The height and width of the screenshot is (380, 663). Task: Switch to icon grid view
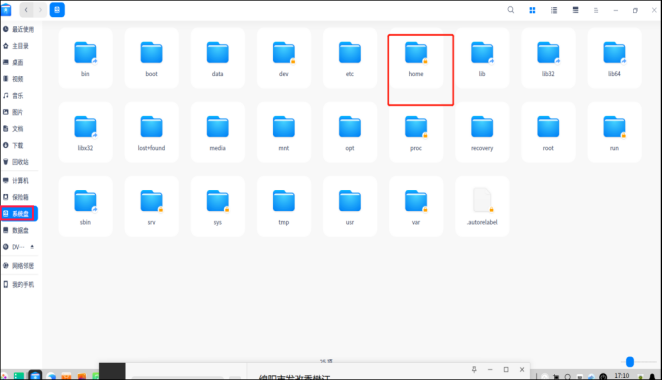[532, 10]
